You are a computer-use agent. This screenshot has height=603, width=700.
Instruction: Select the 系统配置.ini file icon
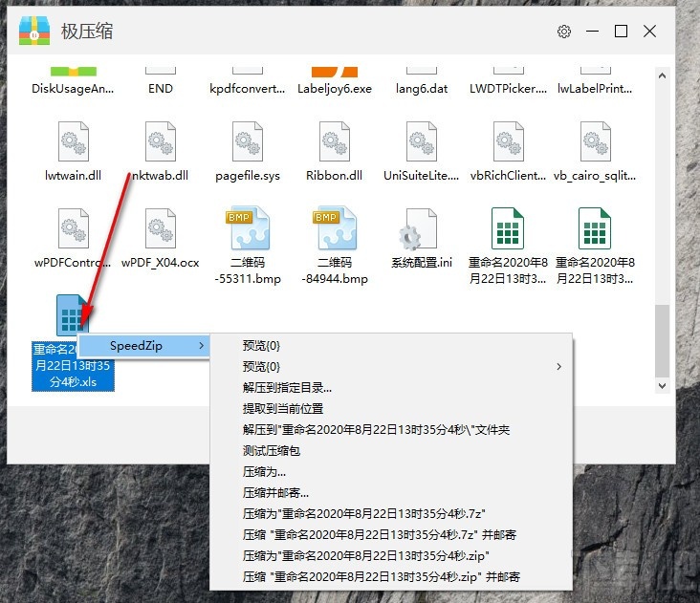(418, 229)
